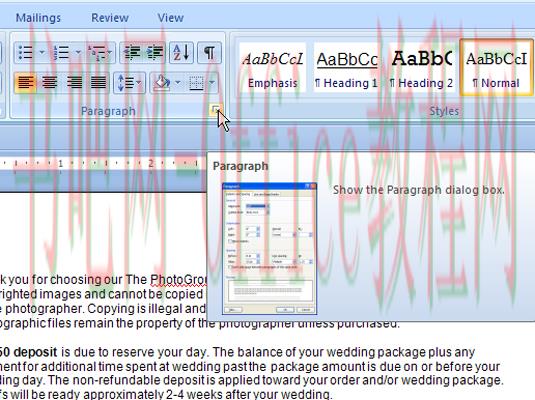Justify the paragraph text

point(99,82)
